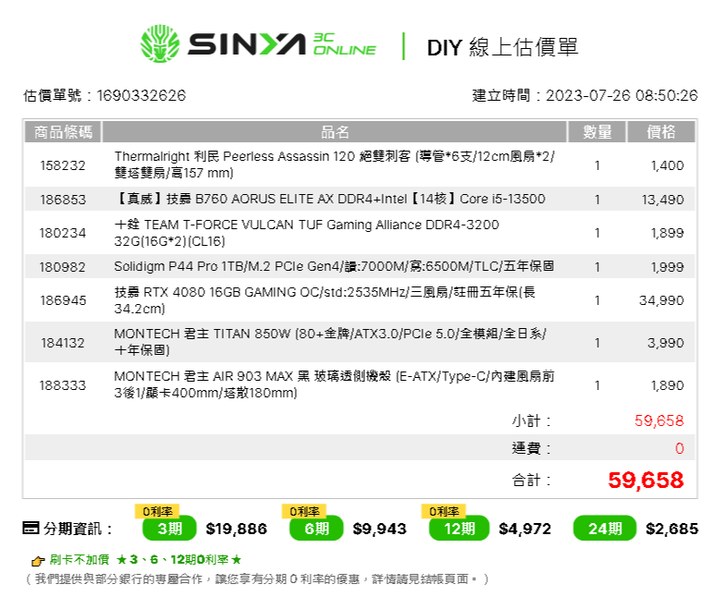Click the price 1,400
Image resolution: width=720 pixels, height=609 pixels.
667,165
